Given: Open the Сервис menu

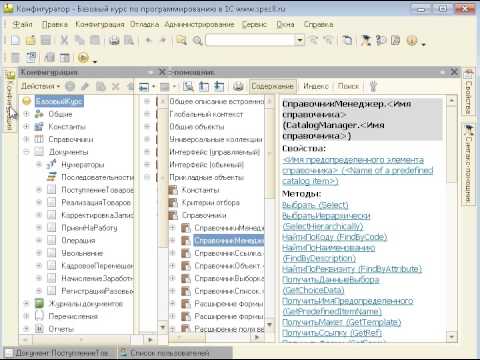Looking at the screenshot, I should [x=254, y=25].
